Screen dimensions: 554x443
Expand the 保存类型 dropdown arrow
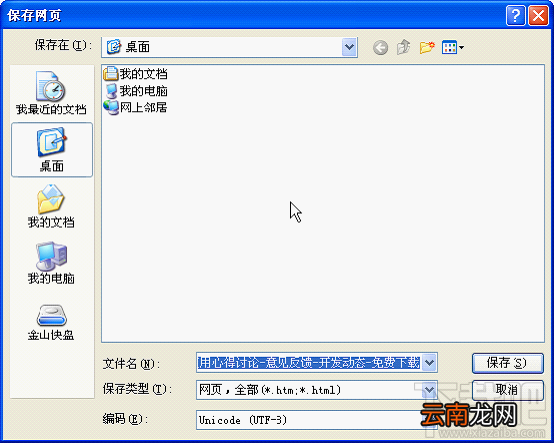pyautogui.click(x=429, y=390)
